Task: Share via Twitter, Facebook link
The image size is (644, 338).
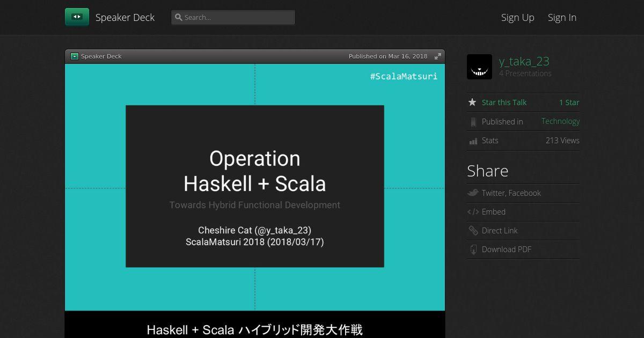Action: [511, 193]
